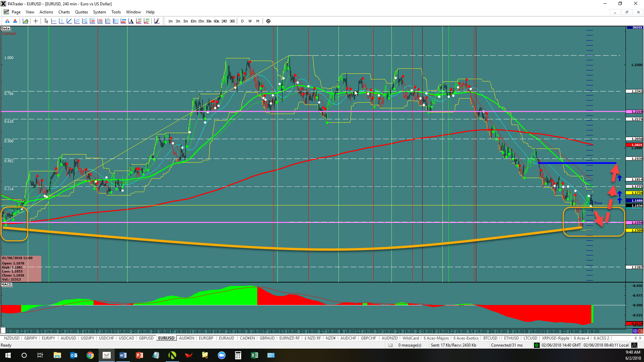644x362 pixels.
Task: Open the Tools menu
Action: point(116,12)
